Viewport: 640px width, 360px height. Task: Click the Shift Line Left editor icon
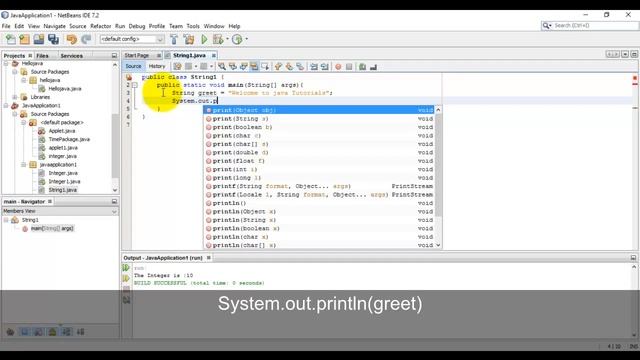[313, 67]
